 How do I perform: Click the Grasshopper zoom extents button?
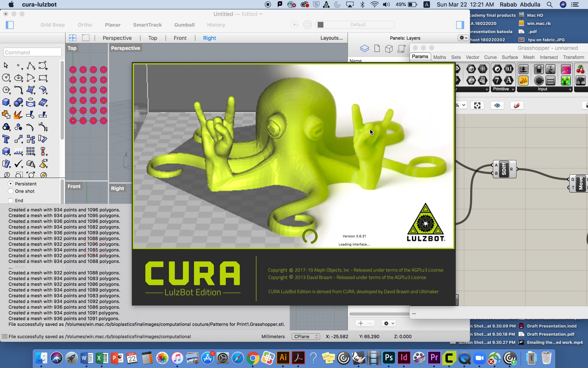pyautogui.click(x=477, y=105)
